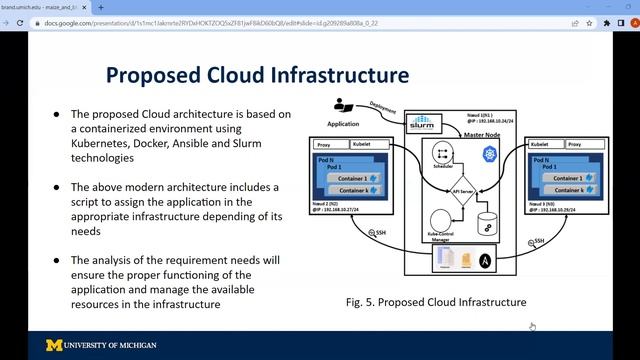Click Container k in left node
The image size is (640, 360).
click(354, 190)
